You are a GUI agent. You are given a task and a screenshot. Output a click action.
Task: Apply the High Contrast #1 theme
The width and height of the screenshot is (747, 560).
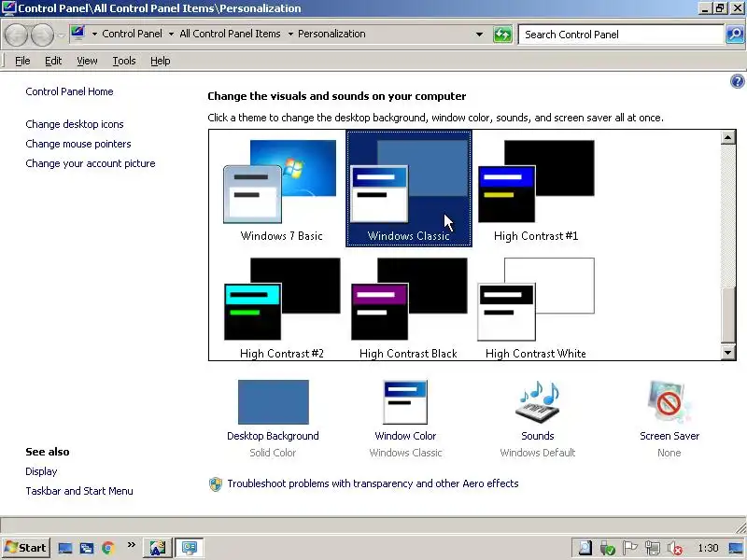click(536, 189)
